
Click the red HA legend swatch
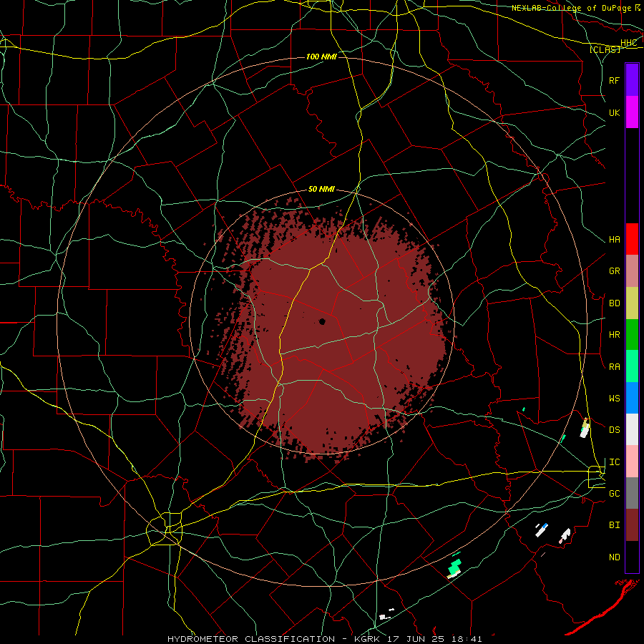(x=632, y=239)
